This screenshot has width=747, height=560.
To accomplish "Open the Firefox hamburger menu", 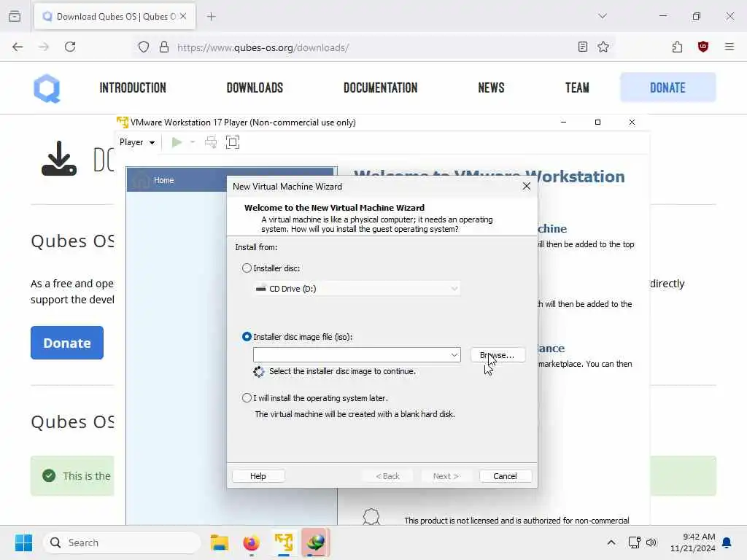I will point(729,47).
